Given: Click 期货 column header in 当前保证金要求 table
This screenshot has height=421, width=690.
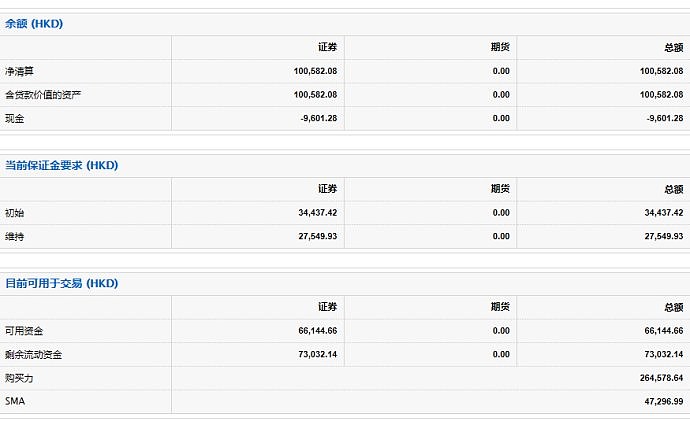Looking at the screenshot, I should click(x=500, y=189).
